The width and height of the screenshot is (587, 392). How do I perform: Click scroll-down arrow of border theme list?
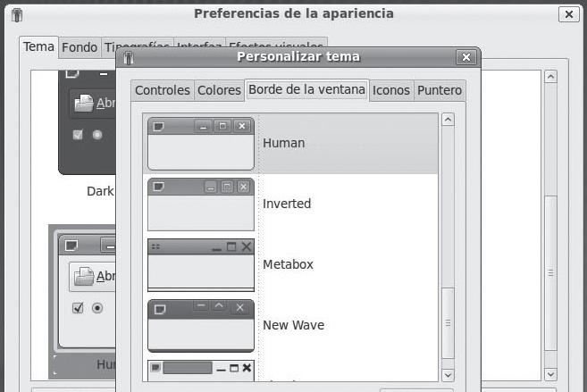point(449,375)
